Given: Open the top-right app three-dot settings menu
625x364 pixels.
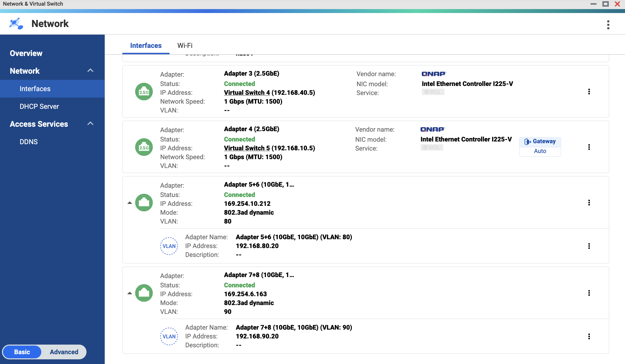Looking at the screenshot, I should (x=608, y=25).
